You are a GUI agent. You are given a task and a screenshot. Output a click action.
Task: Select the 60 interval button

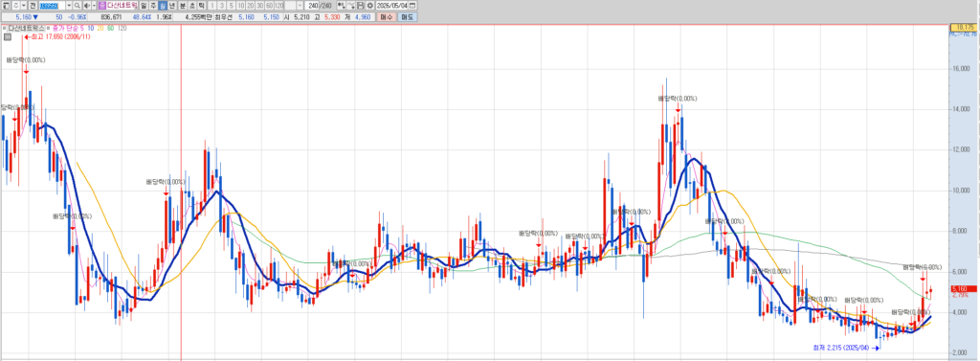(x=269, y=6)
